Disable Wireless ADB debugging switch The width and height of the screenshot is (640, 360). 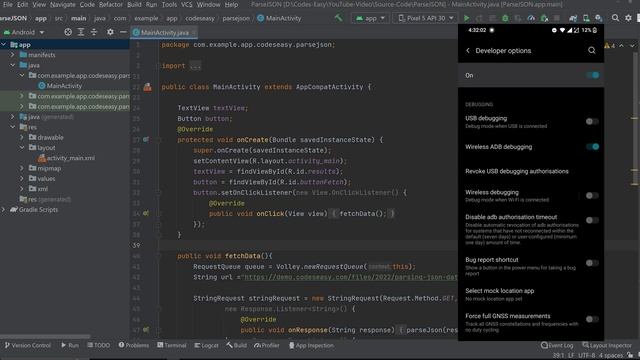(592, 147)
